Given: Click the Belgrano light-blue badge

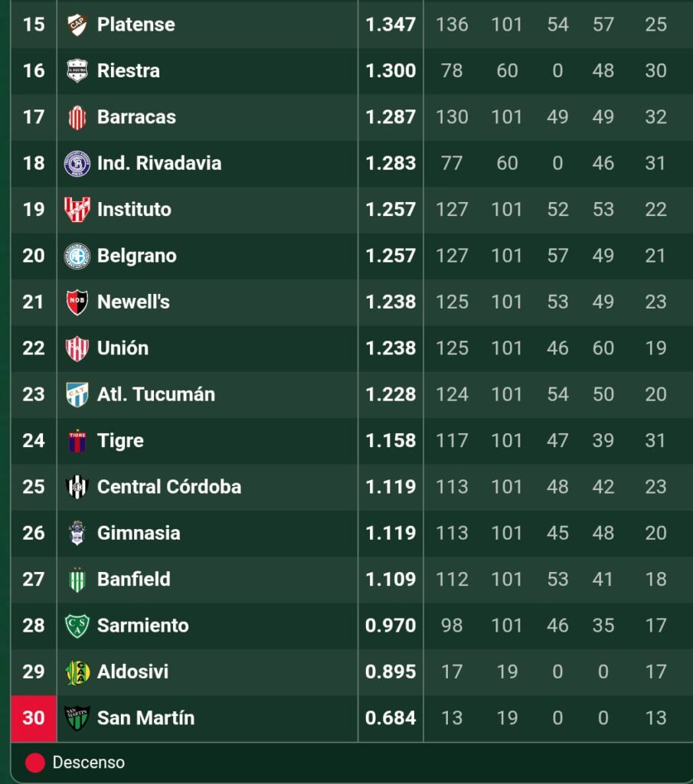Looking at the screenshot, I should pos(77,256).
